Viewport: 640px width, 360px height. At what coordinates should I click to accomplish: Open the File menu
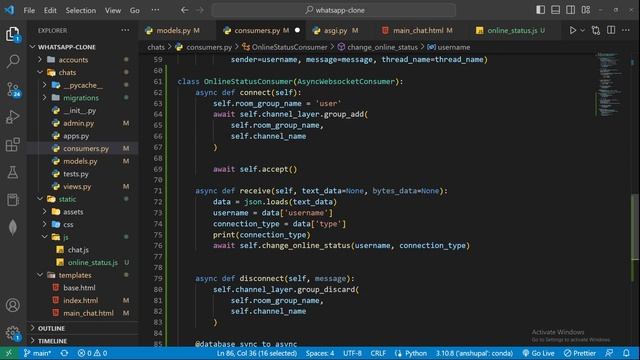pyautogui.click(x=29, y=10)
